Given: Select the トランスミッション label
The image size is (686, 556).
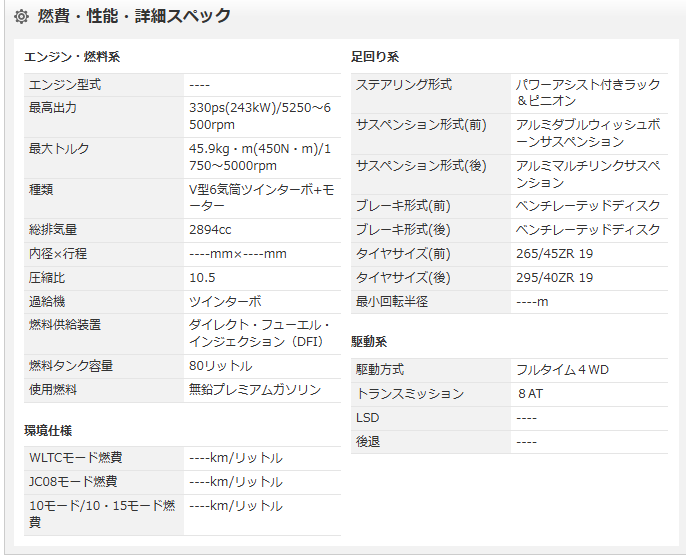Looking at the screenshot, I should tap(410, 394).
